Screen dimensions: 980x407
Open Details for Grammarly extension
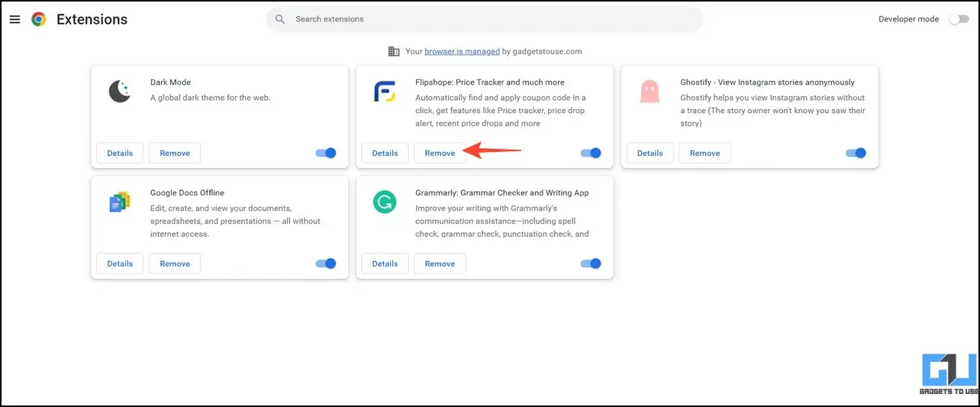(385, 263)
